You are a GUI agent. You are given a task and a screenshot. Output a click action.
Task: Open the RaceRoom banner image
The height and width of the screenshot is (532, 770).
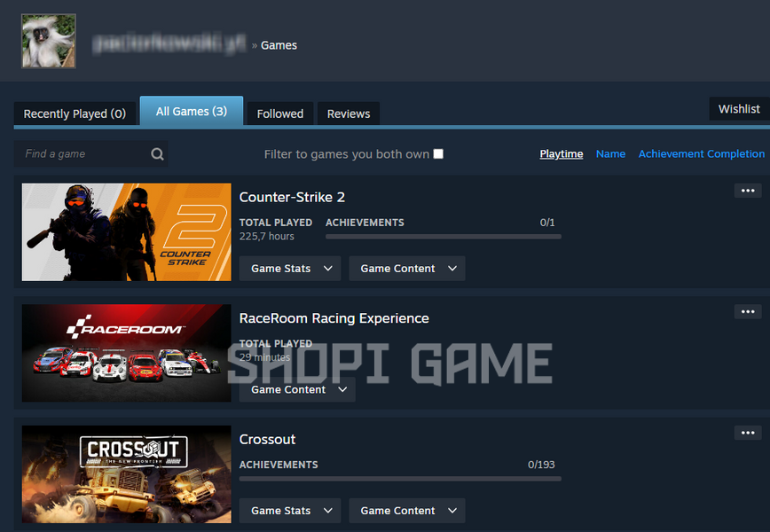coord(126,354)
